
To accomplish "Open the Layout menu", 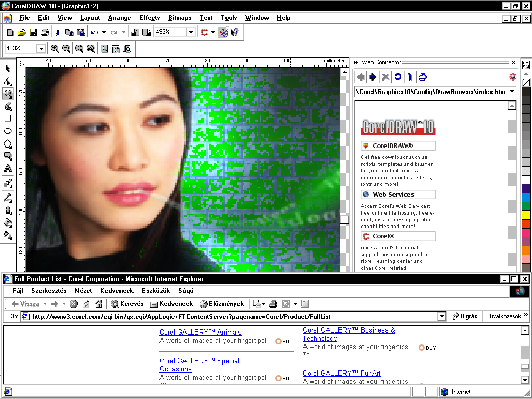I will (x=90, y=18).
